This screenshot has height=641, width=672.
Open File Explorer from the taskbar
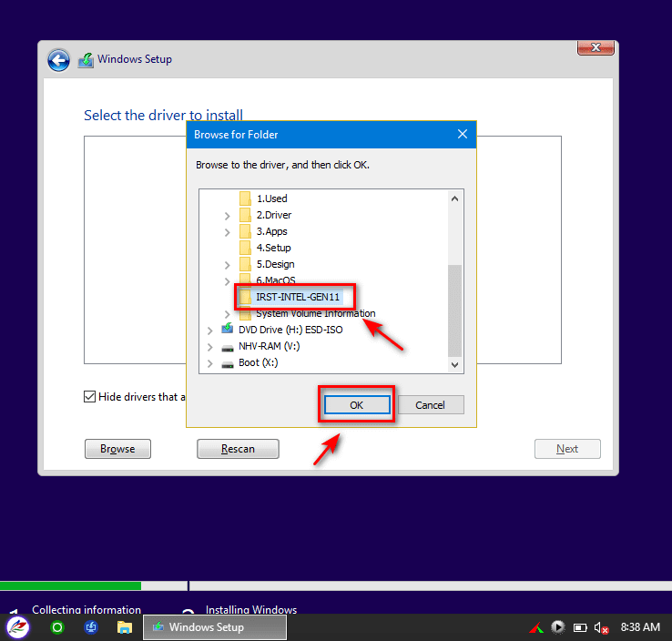tap(125, 627)
